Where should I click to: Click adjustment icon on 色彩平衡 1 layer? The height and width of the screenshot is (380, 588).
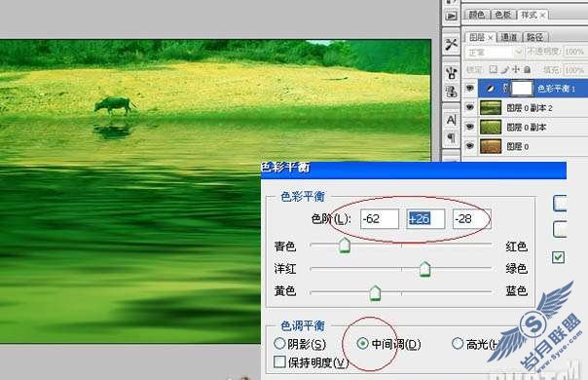[490, 89]
